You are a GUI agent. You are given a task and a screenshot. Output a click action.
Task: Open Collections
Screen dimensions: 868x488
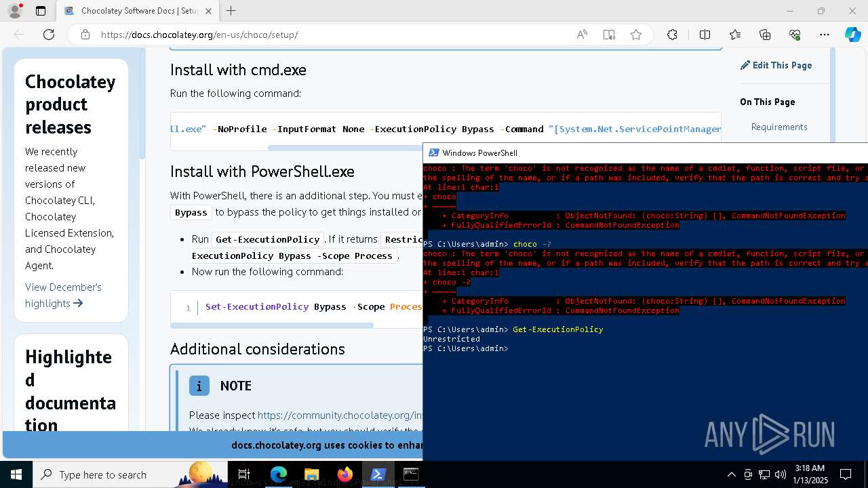click(765, 35)
